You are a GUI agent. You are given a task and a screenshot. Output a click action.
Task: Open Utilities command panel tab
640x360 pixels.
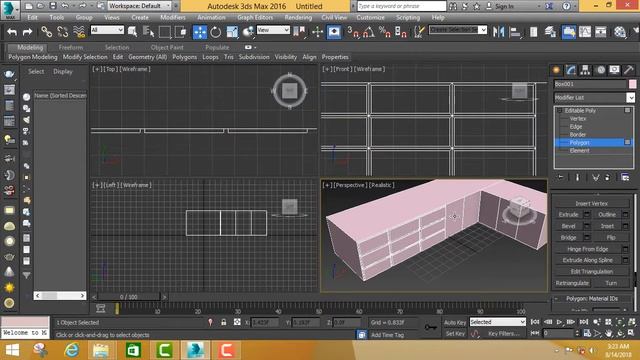coord(629,70)
